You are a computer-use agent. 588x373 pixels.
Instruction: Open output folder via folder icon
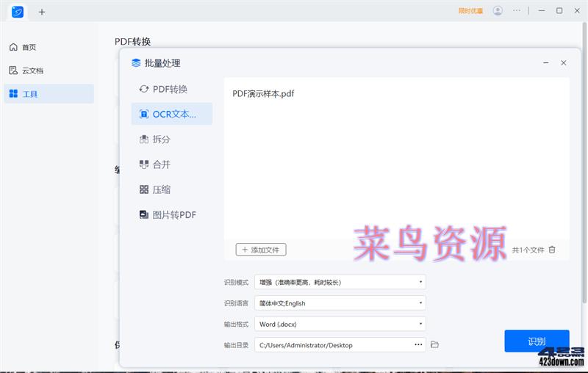point(434,344)
